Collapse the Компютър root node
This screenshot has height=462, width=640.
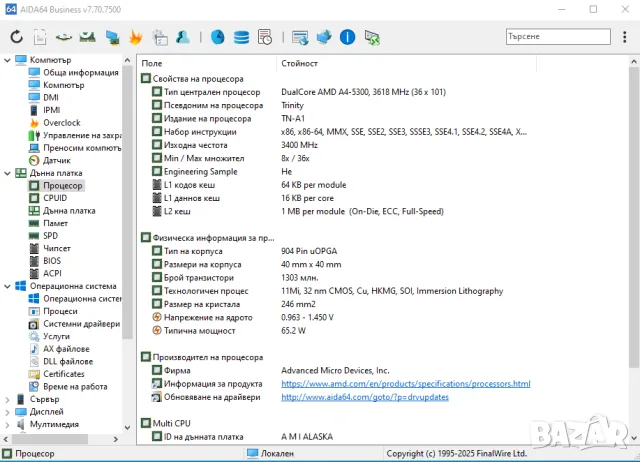(7, 60)
